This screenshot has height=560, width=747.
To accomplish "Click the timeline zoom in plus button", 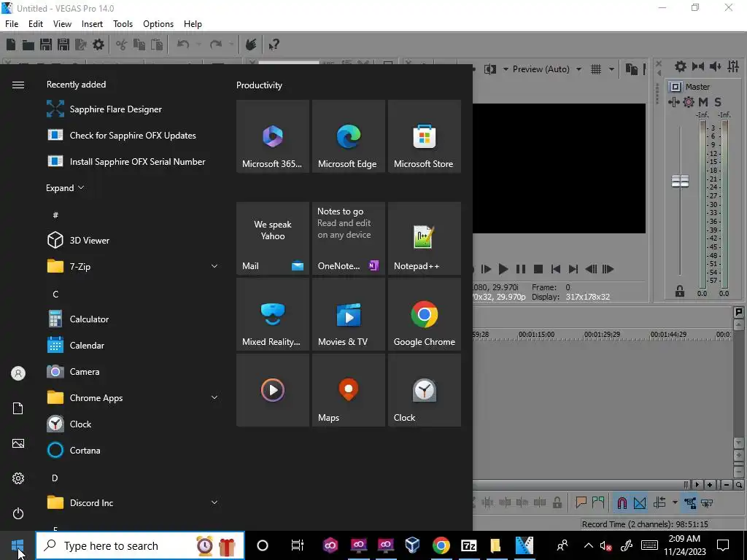I will coord(710,485).
